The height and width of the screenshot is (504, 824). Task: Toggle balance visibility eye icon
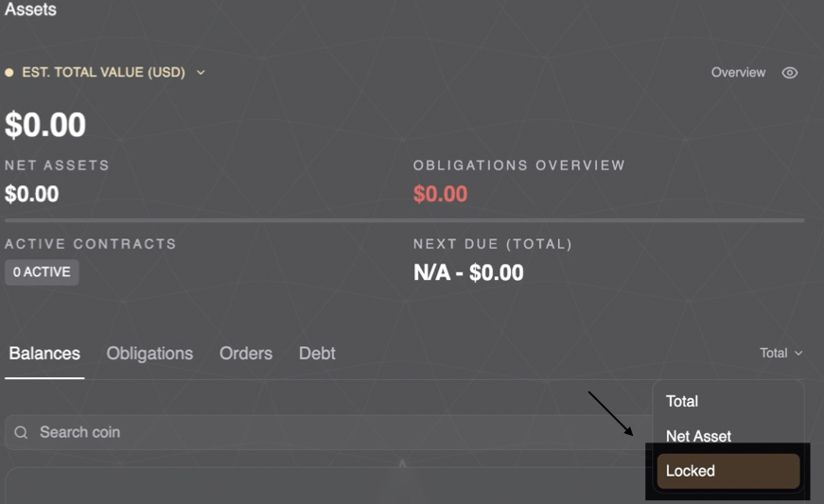pos(790,73)
